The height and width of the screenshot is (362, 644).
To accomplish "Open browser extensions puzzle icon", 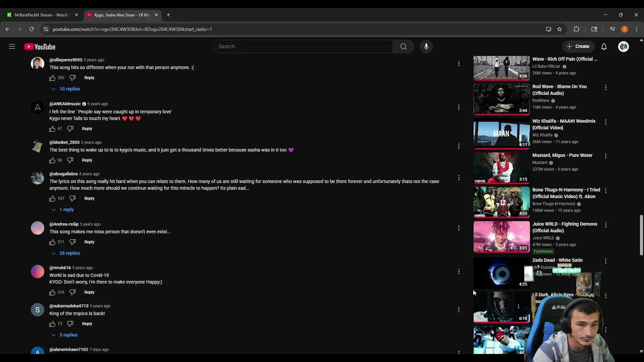I will pyautogui.click(x=577, y=29).
